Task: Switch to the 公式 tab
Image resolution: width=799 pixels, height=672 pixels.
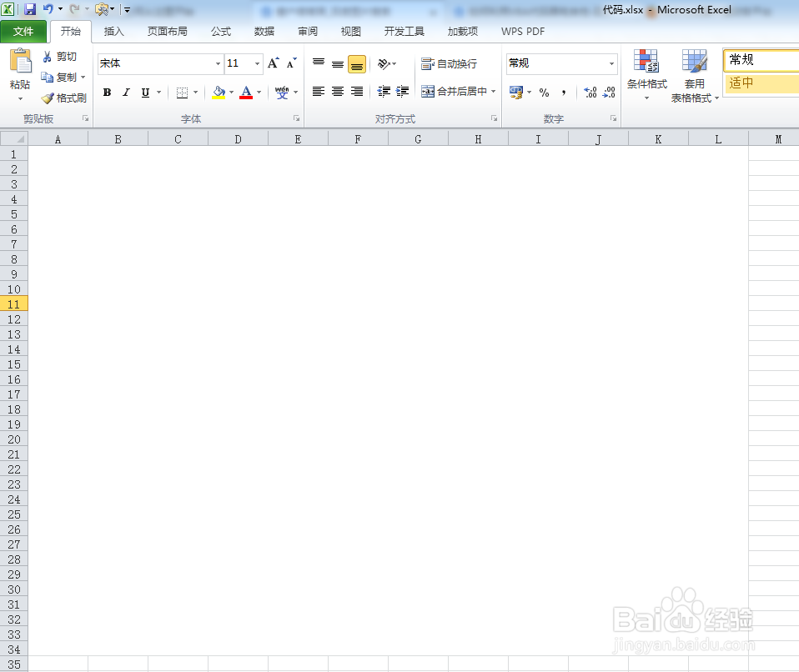Action: tap(221, 32)
